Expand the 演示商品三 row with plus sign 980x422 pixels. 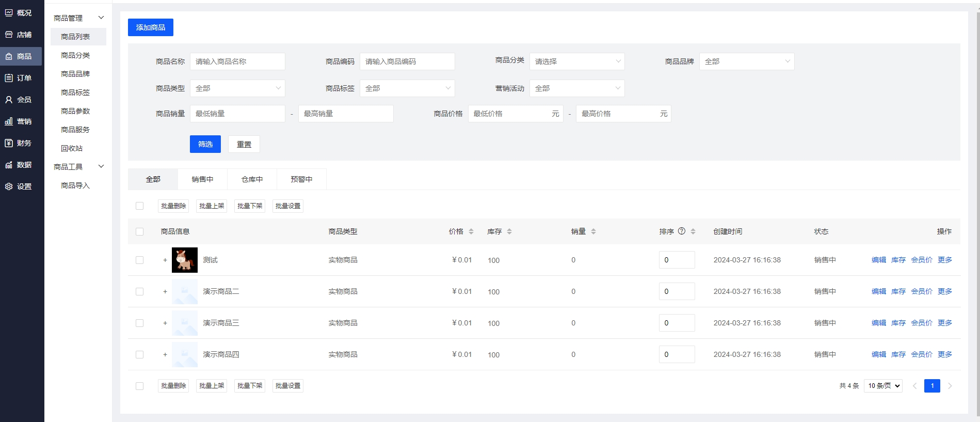[165, 323]
